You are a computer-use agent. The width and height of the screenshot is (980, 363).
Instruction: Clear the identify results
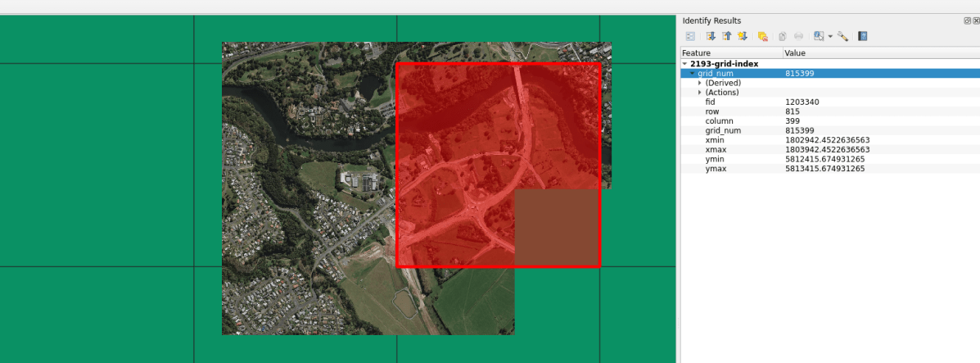click(x=762, y=36)
